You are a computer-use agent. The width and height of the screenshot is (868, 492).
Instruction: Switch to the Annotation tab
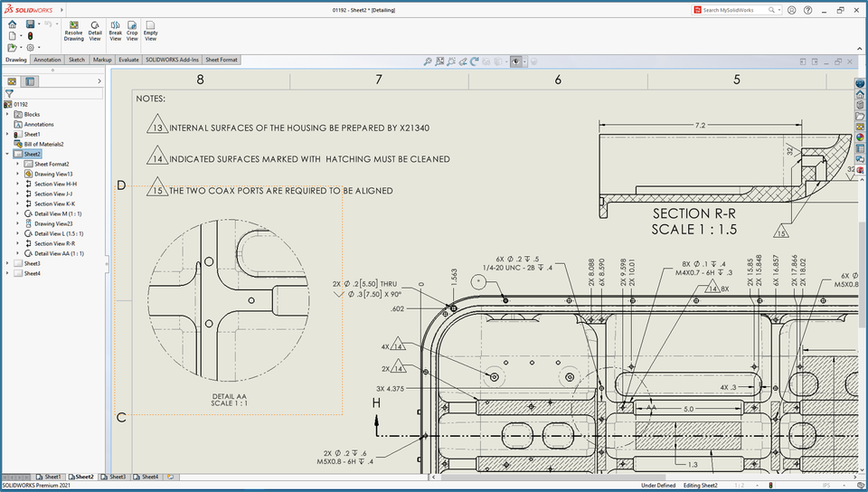pos(47,60)
